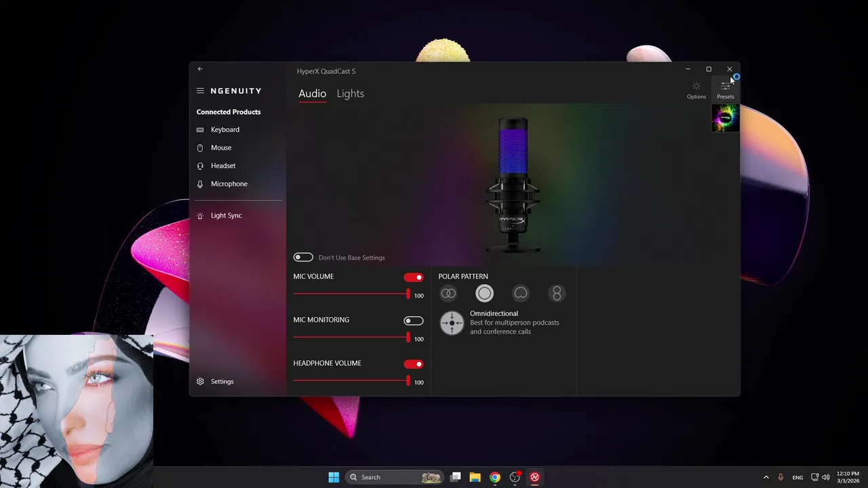This screenshot has width=868, height=488.
Task: Open Google Chrome from the taskbar
Action: click(495, 477)
